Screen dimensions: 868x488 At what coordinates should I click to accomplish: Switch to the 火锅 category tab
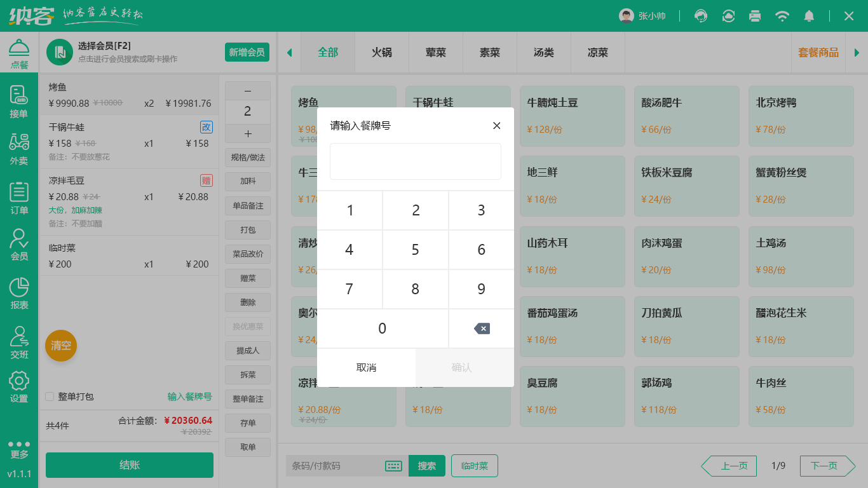[382, 52]
